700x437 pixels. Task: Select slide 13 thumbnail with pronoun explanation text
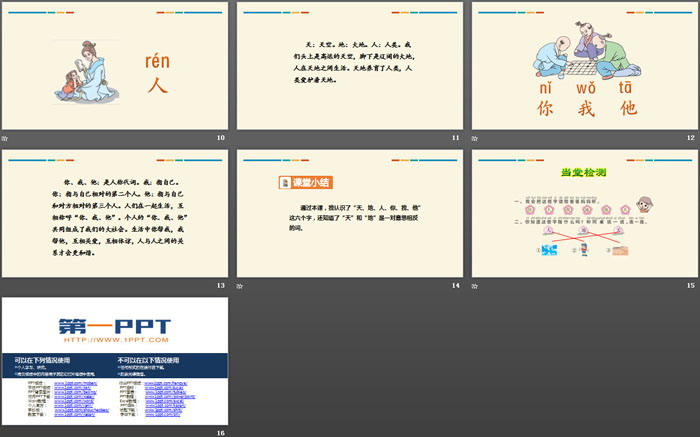point(114,214)
